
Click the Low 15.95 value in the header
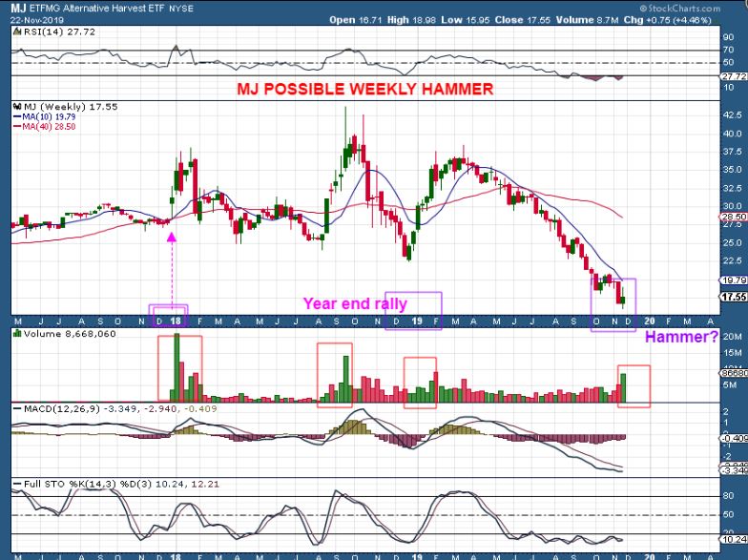[x=467, y=20]
